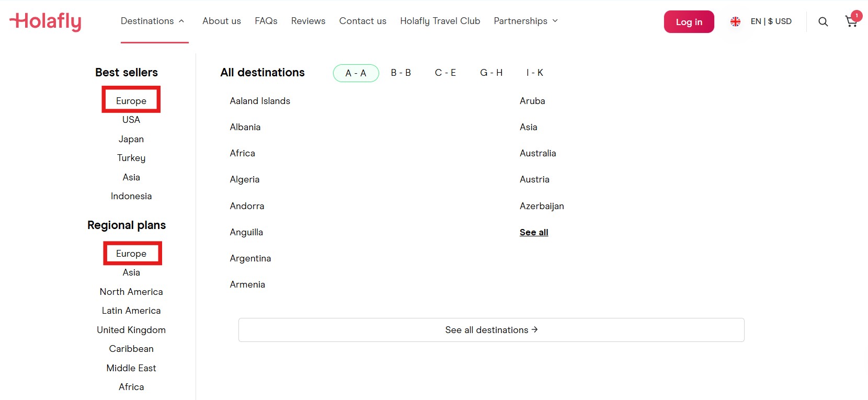
Task: Open the Reviews page
Action: (x=308, y=21)
